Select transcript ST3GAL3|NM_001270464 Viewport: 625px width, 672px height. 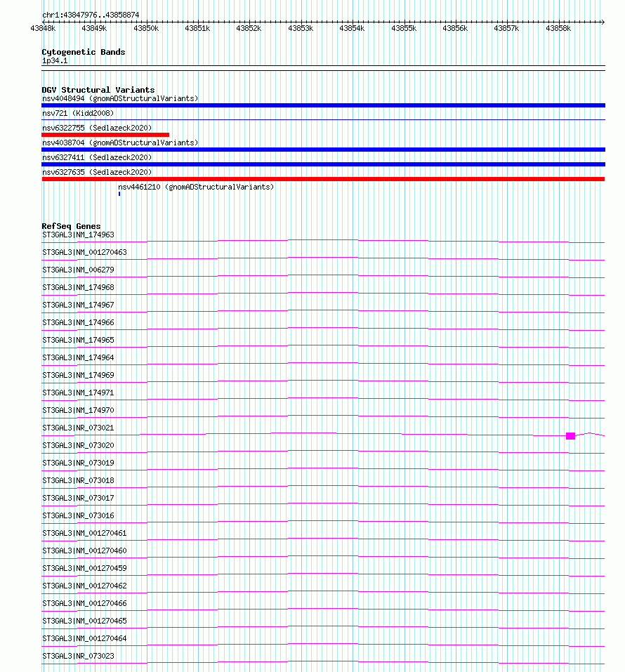(x=84, y=639)
